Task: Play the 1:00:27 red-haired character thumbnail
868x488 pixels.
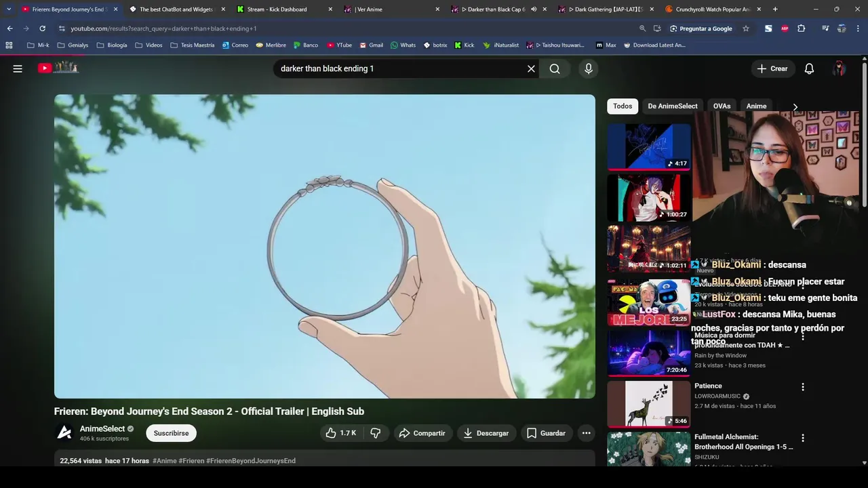Action: [649, 197]
